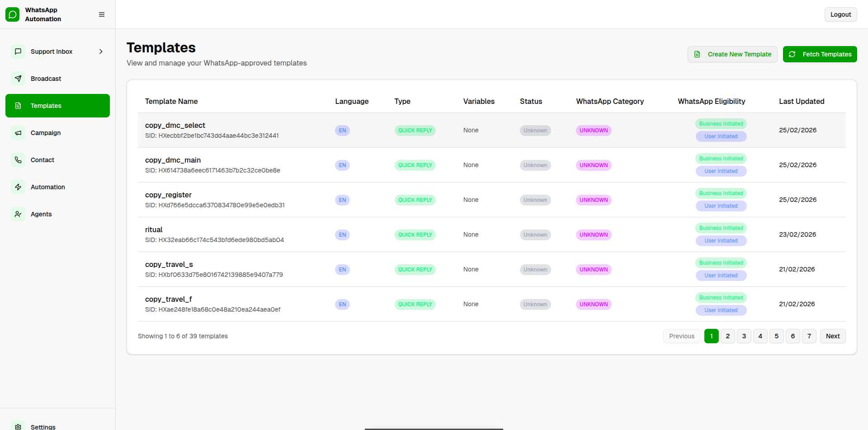Switch to the Templates section in sidebar
This screenshot has width=868, height=430.
point(46,105)
